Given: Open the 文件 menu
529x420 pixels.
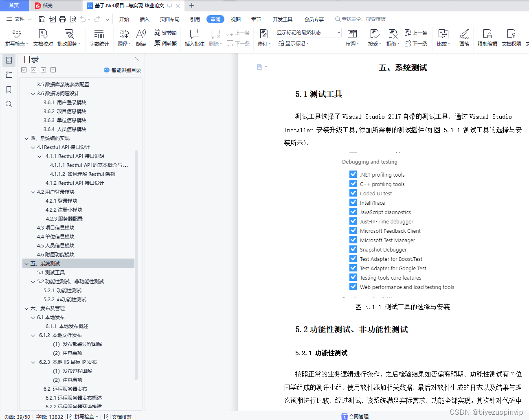Looking at the screenshot, I should [x=19, y=19].
